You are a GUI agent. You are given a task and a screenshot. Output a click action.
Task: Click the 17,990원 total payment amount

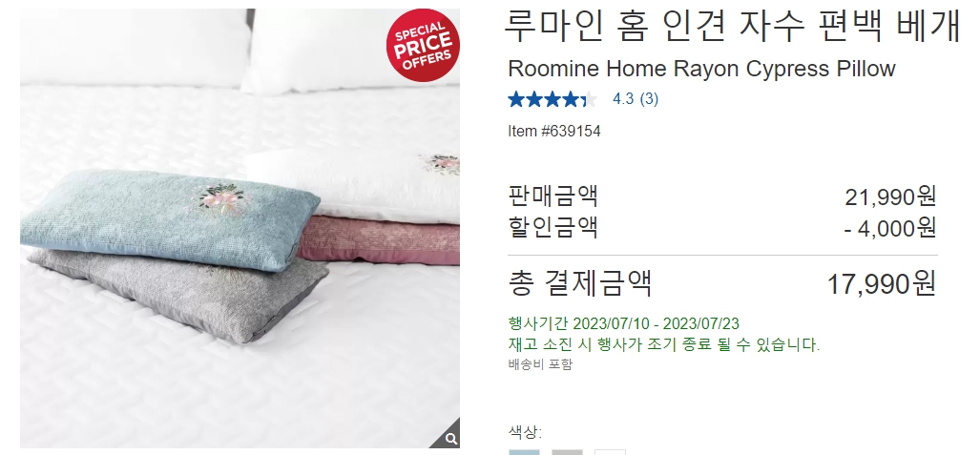pyautogui.click(x=882, y=283)
